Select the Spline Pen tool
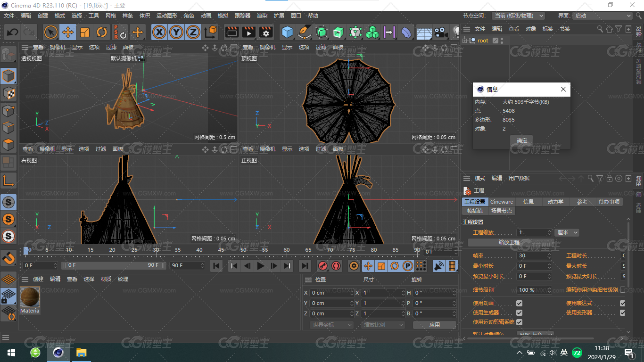Screen dimensions: 644x362 point(305,32)
